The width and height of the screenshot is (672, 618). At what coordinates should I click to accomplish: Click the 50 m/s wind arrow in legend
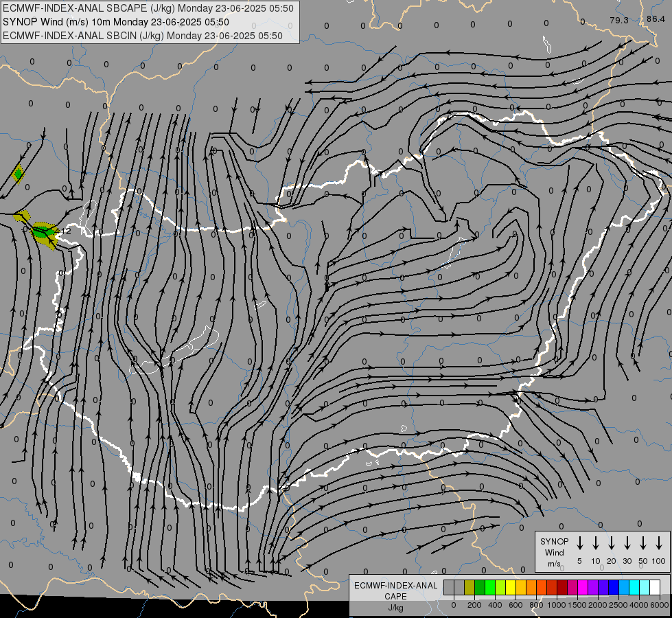point(643,542)
